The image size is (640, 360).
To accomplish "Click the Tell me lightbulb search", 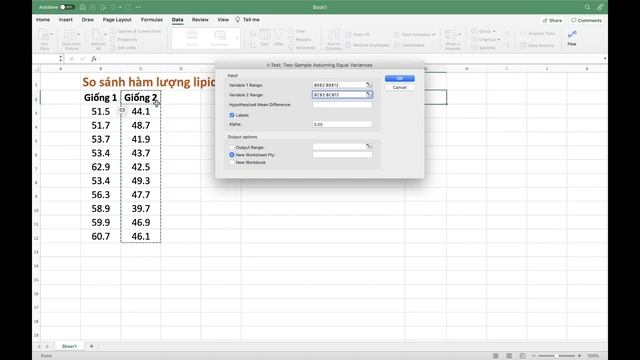I will tap(247, 20).
